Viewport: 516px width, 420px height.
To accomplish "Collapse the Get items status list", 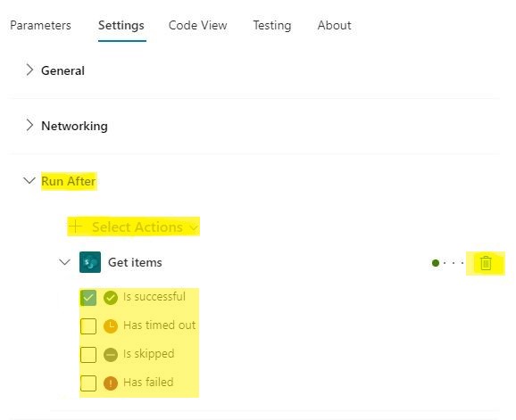I will (64, 262).
